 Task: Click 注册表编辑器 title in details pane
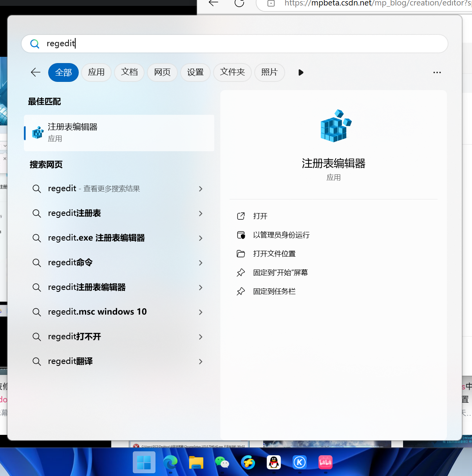tap(334, 163)
